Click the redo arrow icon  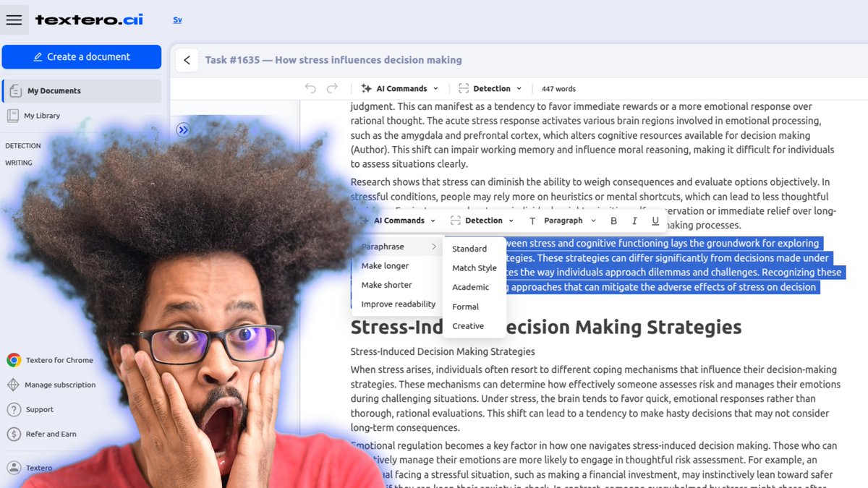click(x=332, y=87)
